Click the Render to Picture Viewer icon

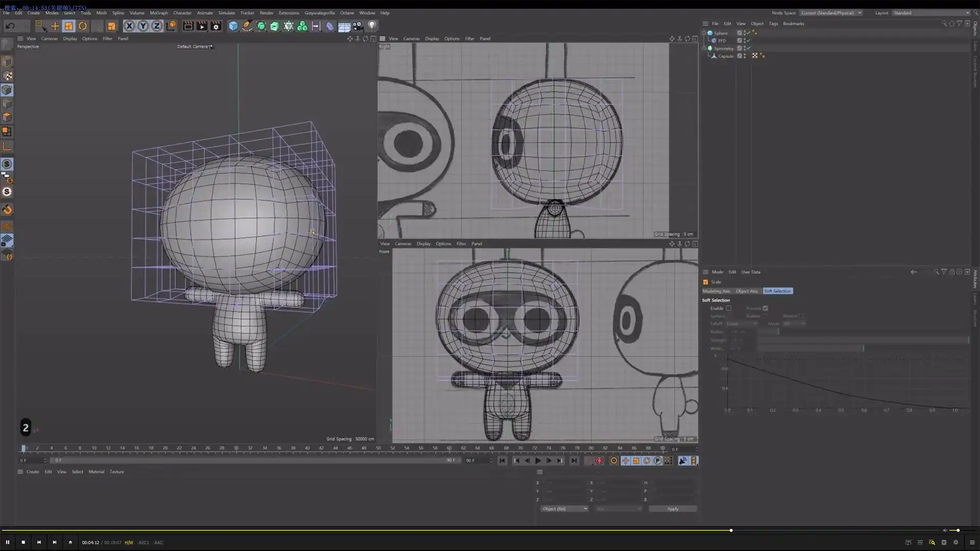point(202,26)
